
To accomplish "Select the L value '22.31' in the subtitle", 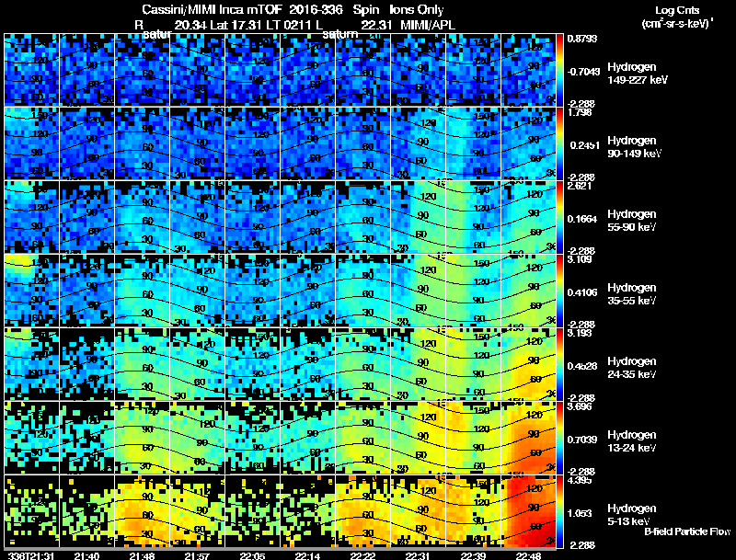I will (376, 25).
